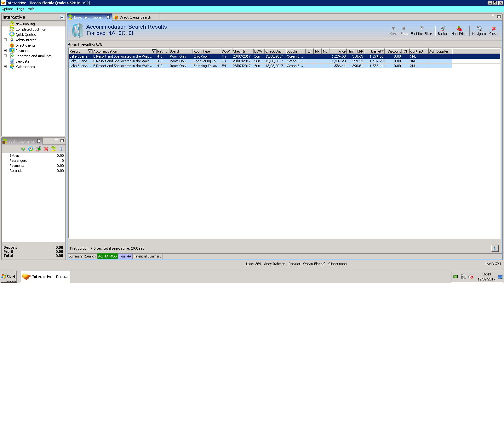Select Direct Clients in sidebar tree
The width and height of the screenshot is (504, 441).
coord(25,45)
